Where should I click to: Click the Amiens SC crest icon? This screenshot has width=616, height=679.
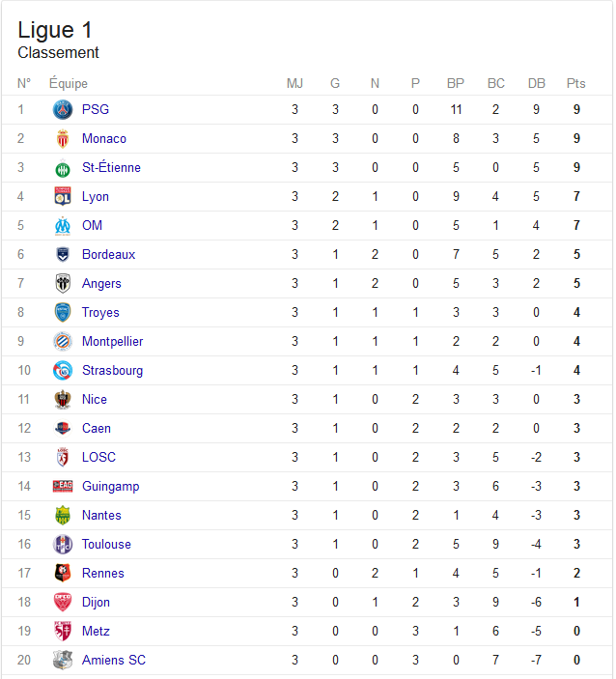click(63, 660)
